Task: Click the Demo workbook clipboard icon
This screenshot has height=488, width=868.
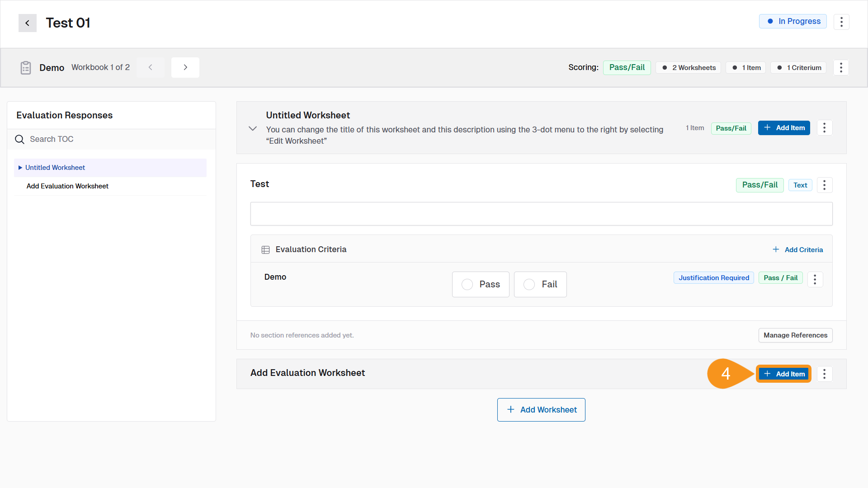Action: point(26,68)
